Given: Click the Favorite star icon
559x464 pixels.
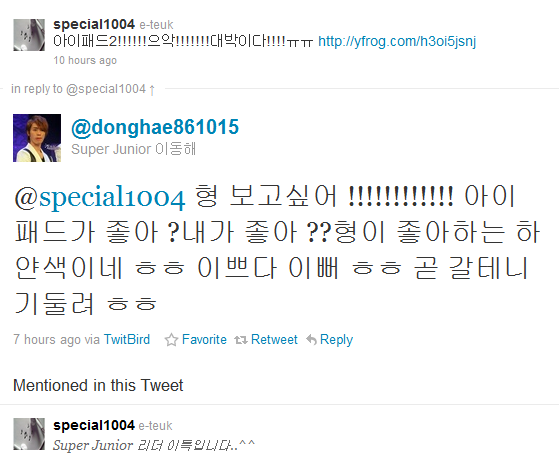Looking at the screenshot, I should [x=171, y=340].
